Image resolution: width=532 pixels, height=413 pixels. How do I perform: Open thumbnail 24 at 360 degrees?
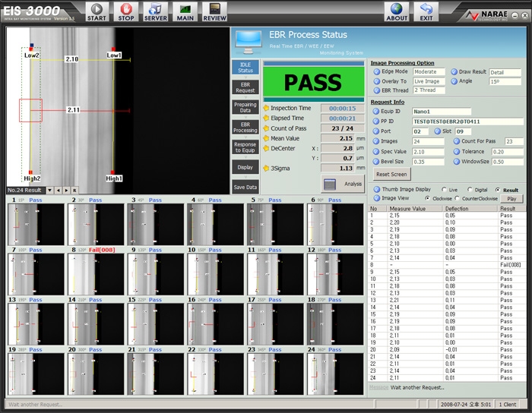335,374
